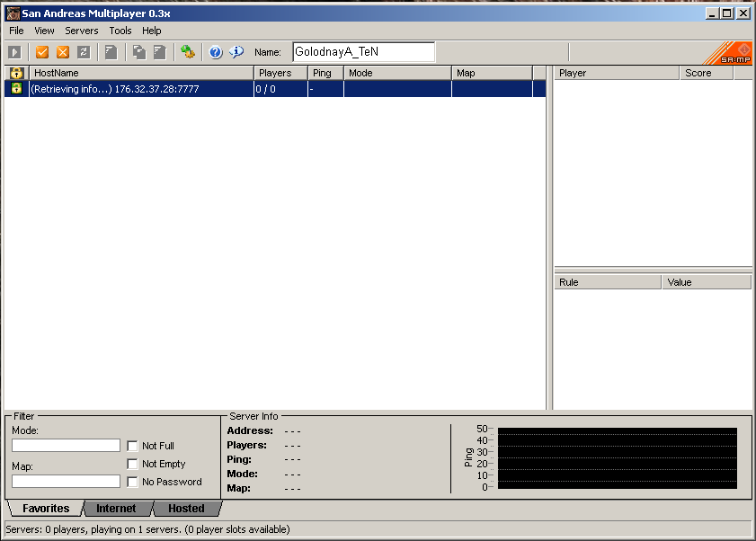Click the Score column header
This screenshot has width=756, height=541.
[707, 73]
